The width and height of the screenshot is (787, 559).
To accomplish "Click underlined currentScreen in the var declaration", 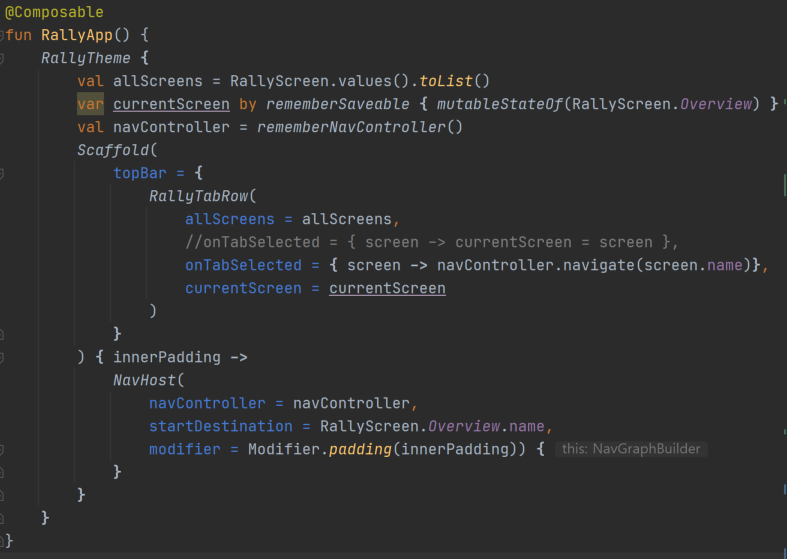I will click(171, 104).
